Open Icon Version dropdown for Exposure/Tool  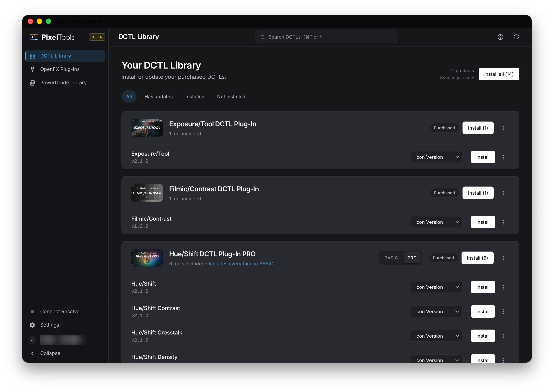(436, 157)
